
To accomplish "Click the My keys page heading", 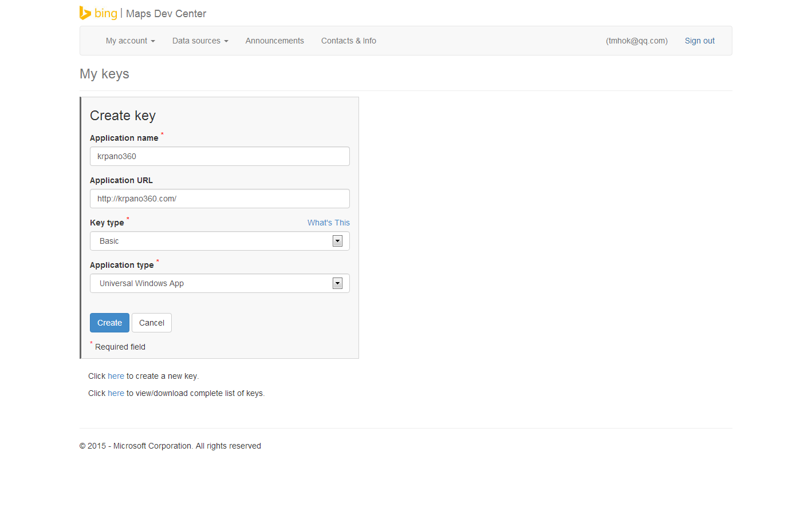I will coord(104,74).
